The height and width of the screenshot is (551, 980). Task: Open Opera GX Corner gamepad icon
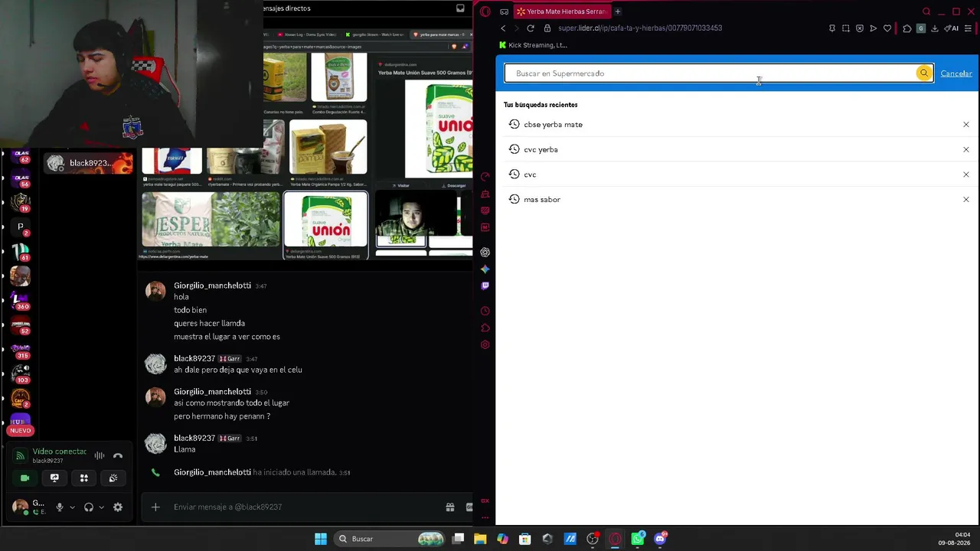coord(504,11)
